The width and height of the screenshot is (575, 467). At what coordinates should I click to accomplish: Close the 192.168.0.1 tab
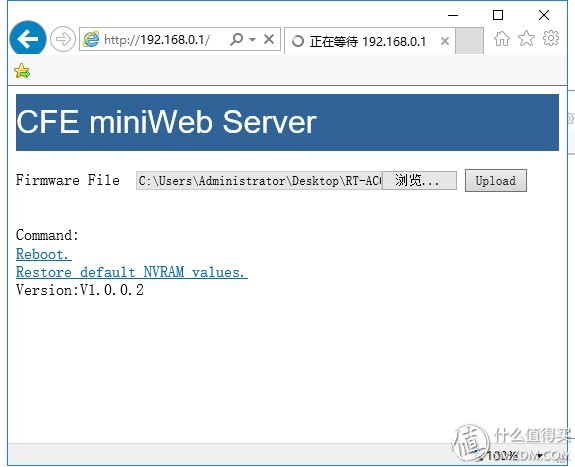pos(445,41)
